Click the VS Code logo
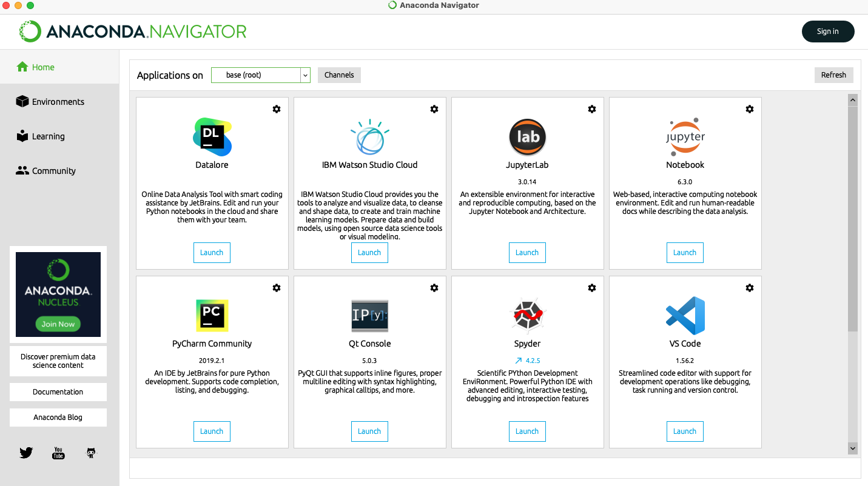The image size is (868, 486). click(x=685, y=316)
